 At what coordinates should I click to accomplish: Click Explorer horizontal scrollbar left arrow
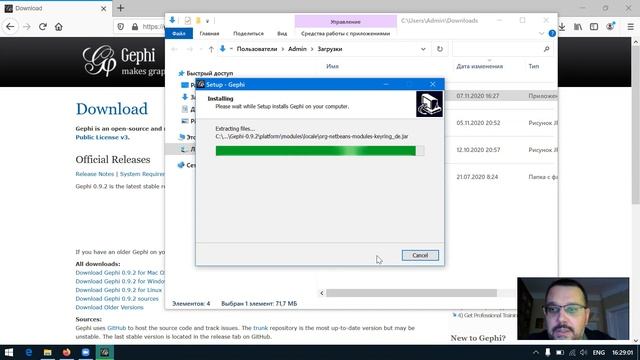point(322,293)
